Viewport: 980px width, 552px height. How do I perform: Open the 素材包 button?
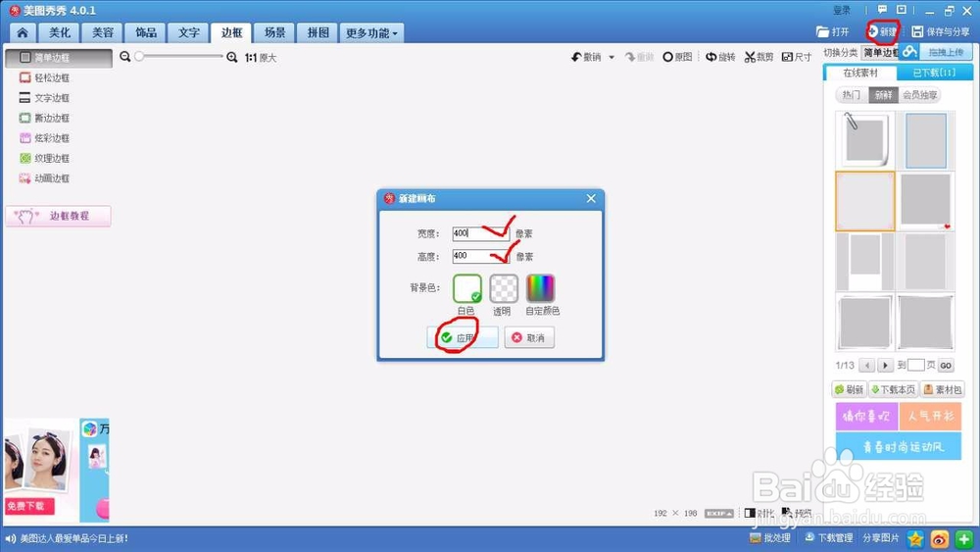point(943,389)
